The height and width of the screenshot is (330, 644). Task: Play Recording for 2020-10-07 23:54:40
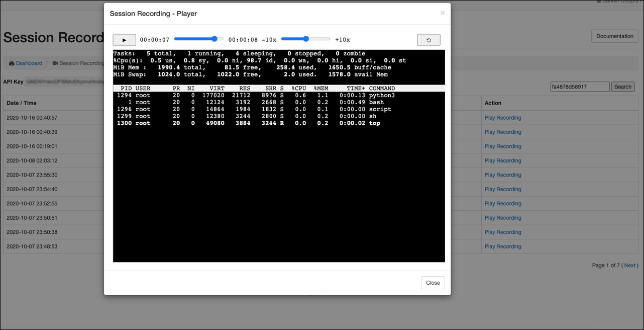[503, 189]
